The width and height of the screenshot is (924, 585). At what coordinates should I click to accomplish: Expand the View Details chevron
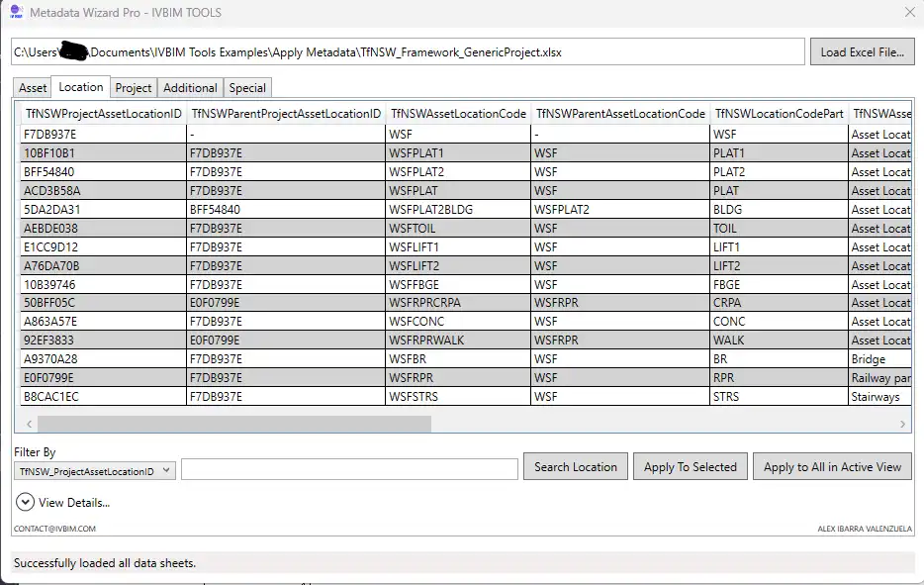26,502
